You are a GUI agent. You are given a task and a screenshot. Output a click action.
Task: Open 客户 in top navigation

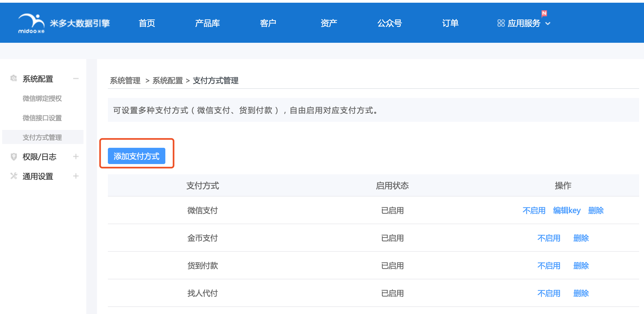[268, 23]
